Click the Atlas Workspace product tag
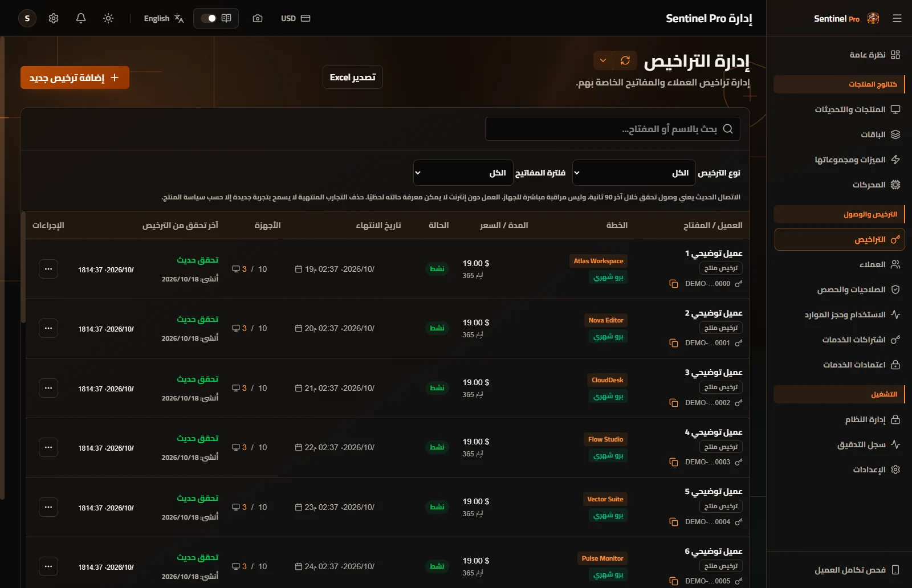The width and height of the screenshot is (912, 588). 598,261
